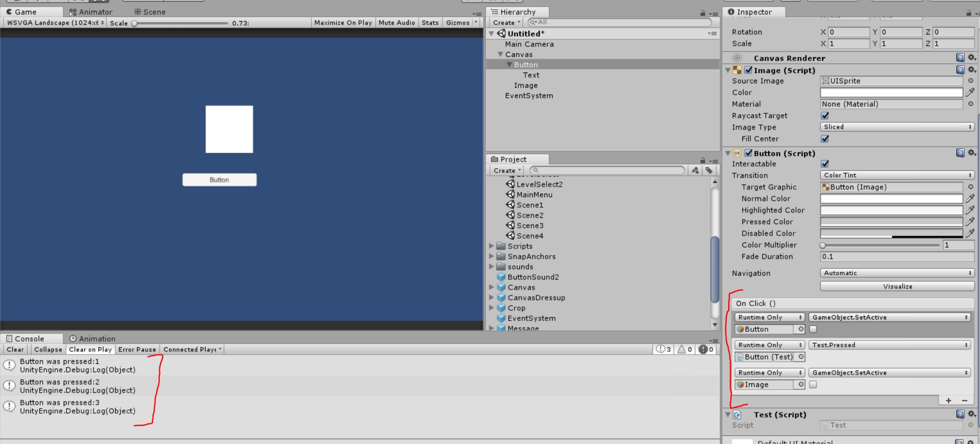
Task: Toggle error messages count in Console
Action: (706, 349)
